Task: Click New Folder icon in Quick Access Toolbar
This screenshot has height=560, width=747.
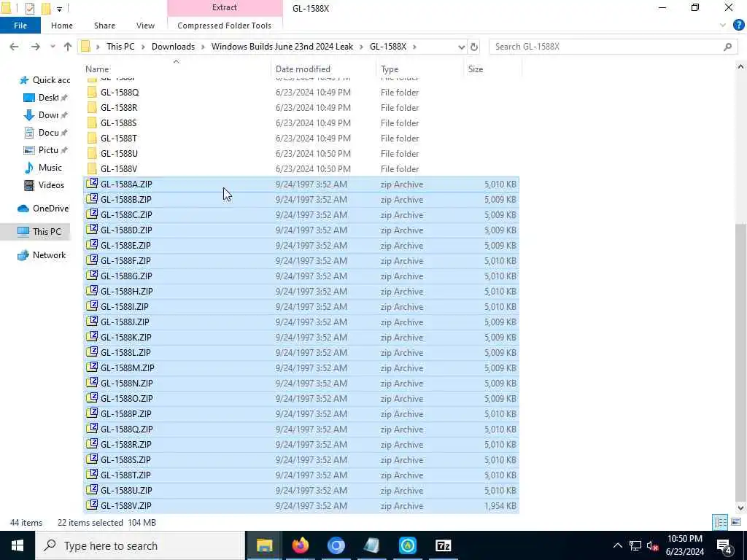Action: pyautogui.click(x=46, y=8)
